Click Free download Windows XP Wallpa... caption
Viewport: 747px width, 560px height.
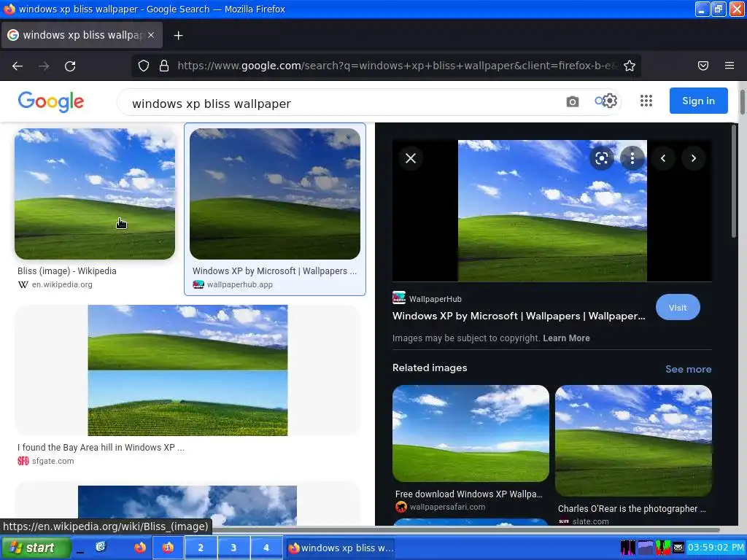click(469, 494)
